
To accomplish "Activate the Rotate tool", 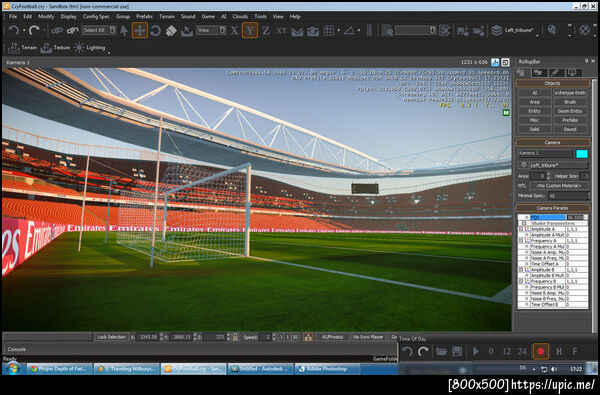I will [x=155, y=30].
